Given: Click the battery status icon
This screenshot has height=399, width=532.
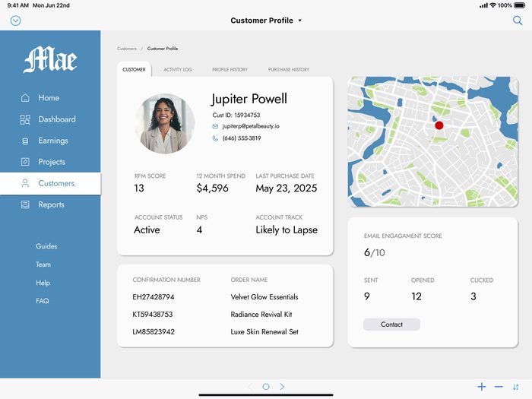Looking at the screenshot, I should click(x=519, y=5).
